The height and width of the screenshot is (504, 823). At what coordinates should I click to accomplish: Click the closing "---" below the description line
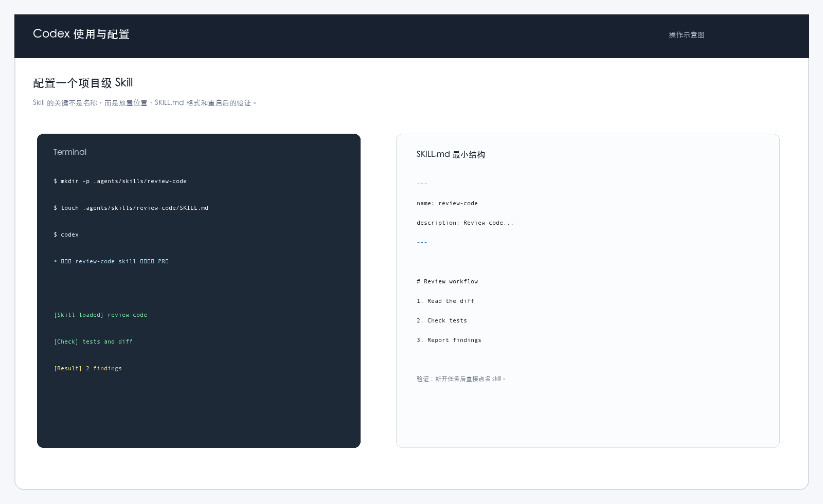422,242
